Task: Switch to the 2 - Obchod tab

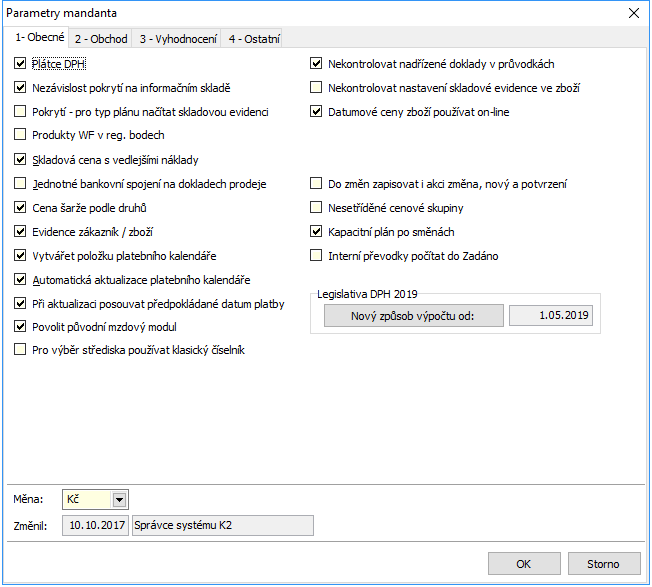Action: point(101,39)
